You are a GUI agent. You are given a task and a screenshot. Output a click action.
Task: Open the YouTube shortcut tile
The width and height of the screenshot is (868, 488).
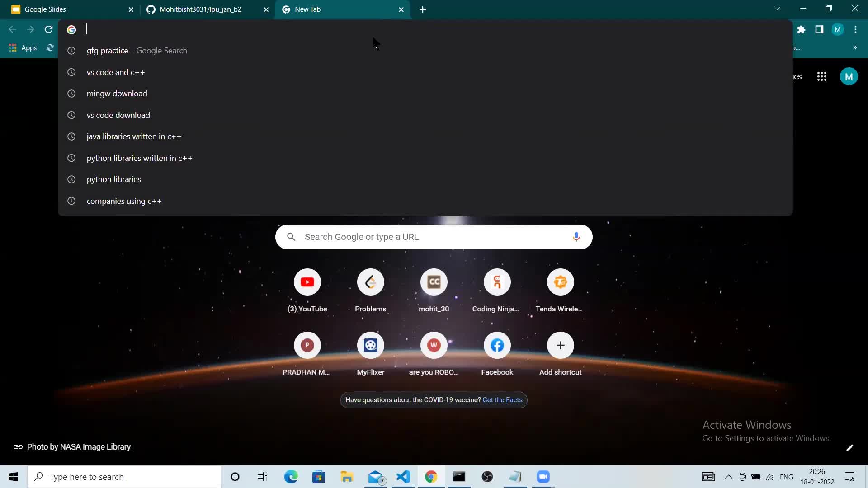[x=307, y=282]
